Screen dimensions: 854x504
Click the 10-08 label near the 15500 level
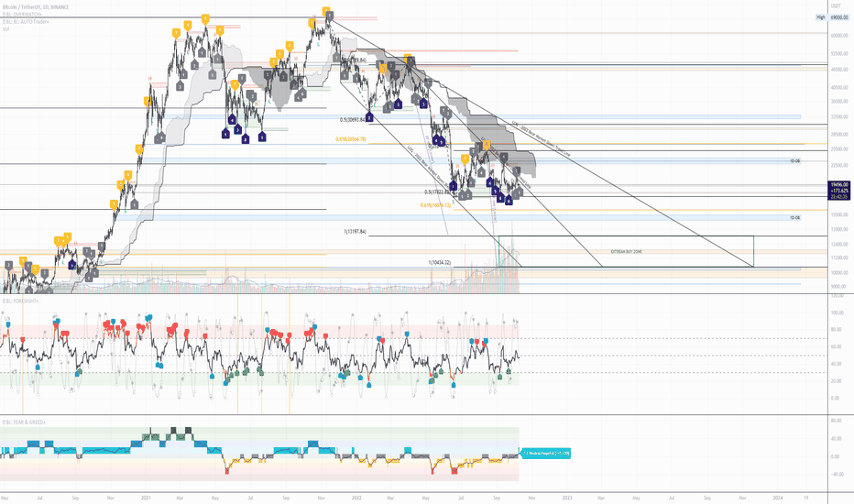(795, 218)
